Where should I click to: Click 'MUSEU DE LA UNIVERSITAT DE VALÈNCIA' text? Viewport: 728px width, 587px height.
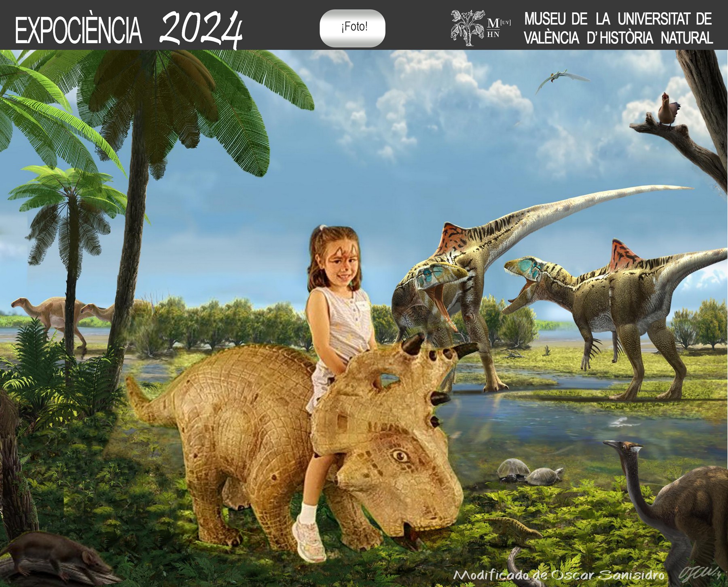(618, 28)
